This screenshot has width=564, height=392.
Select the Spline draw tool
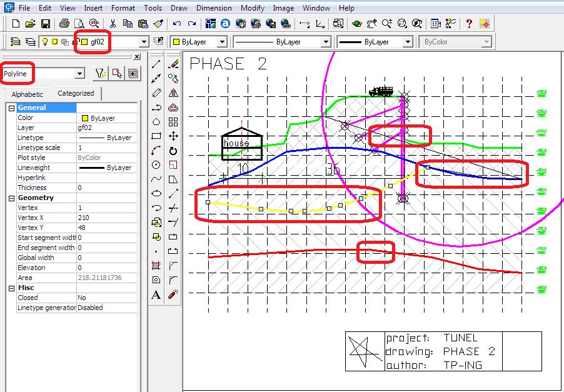(x=156, y=179)
